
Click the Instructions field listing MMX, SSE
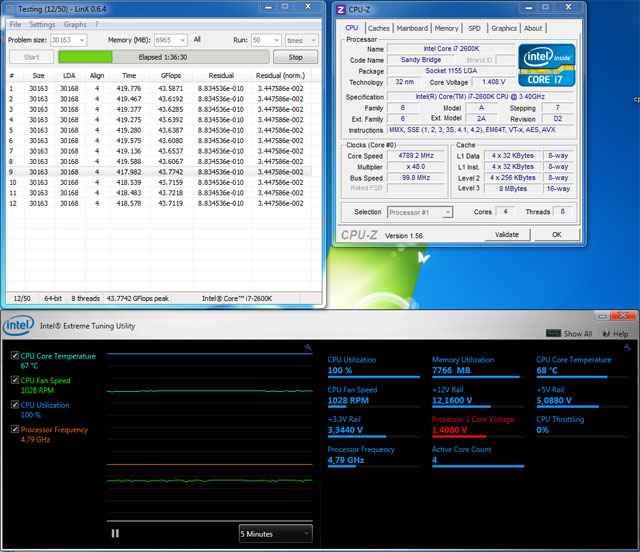tap(480, 130)
